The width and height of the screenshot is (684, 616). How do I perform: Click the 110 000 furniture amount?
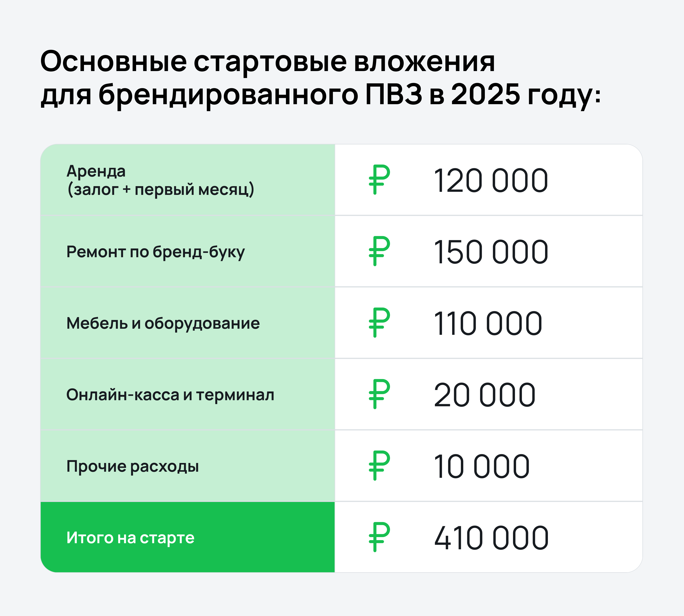[488, 323]
